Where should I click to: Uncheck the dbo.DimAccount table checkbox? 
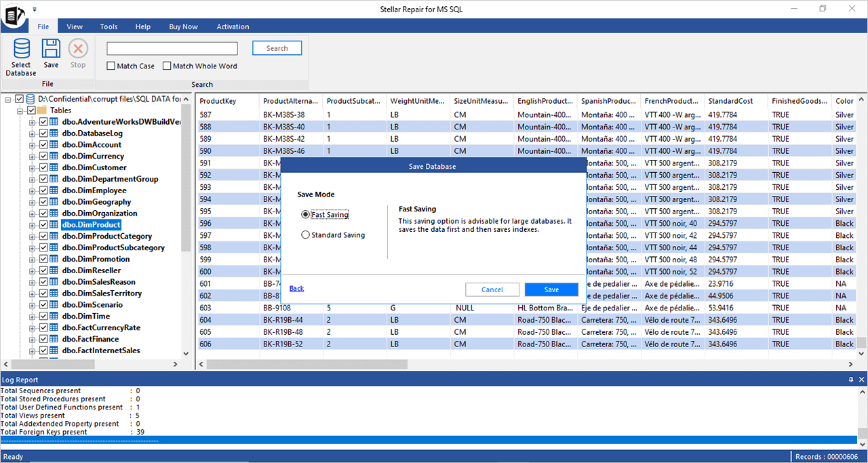pos(43,144)
